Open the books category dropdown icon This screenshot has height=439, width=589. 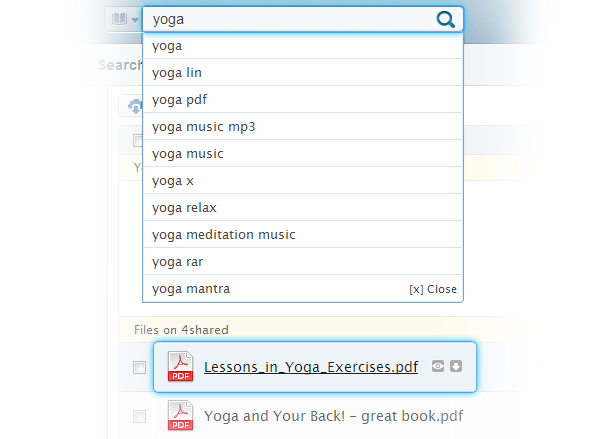coord(124,19)
